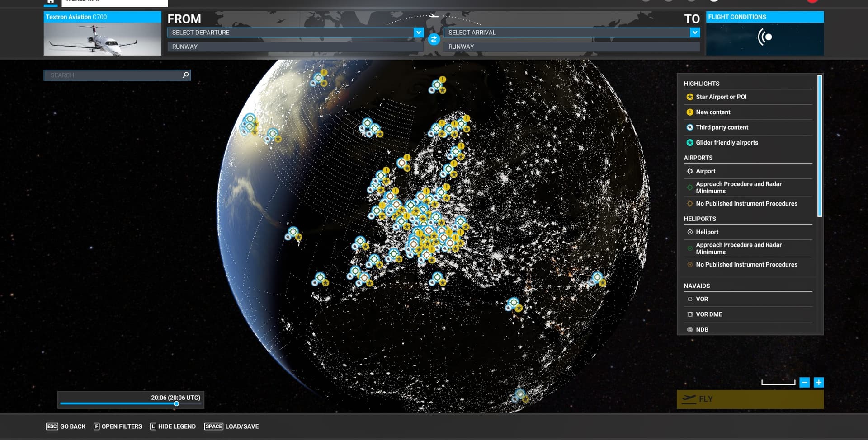Expand the Select Arrival dropdown arrow
The width and height of the screenshot is (868, 440).
694,33
